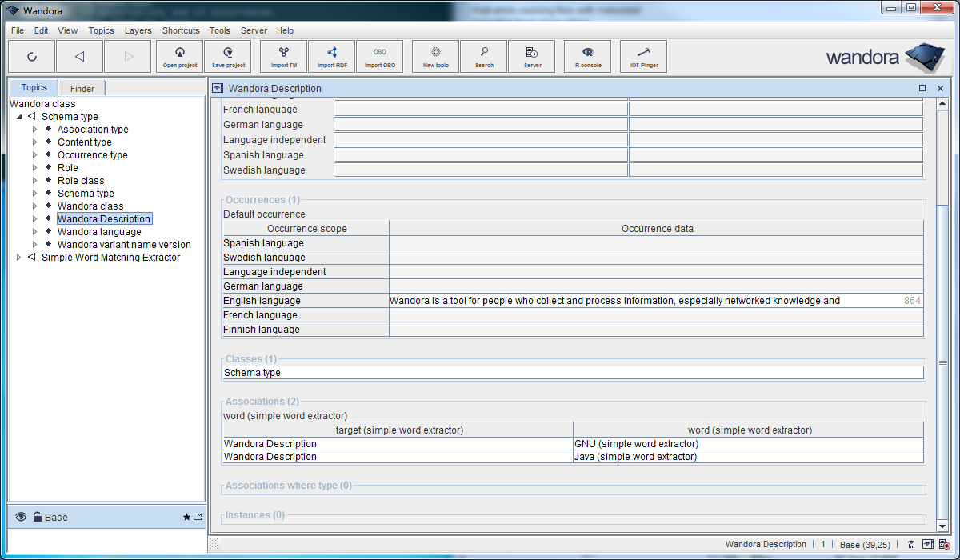Toggle the Base layer lock icon

tap(37, 518)
